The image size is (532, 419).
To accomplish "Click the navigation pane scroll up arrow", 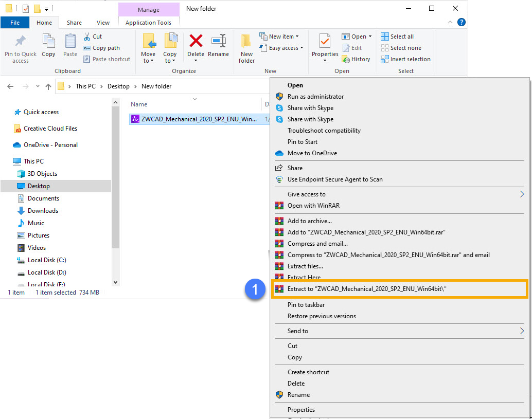I will (115, 102).
